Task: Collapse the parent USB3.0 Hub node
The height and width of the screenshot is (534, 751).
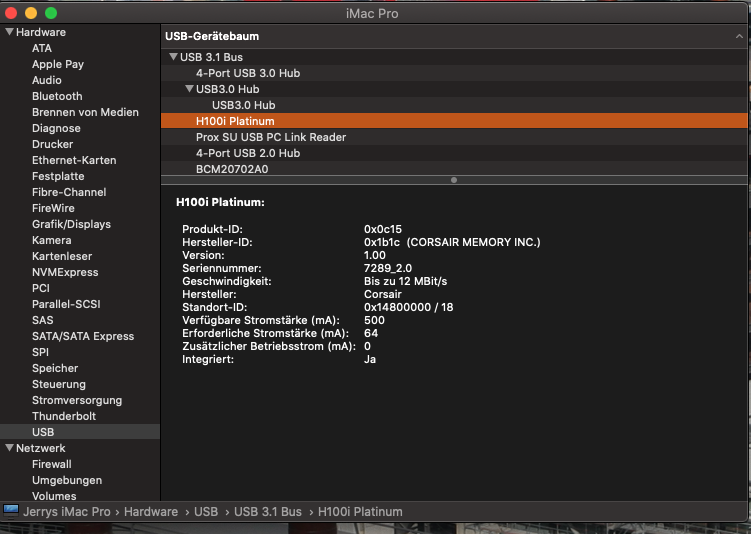Action: pyautogui.click(x=189, y=89)
